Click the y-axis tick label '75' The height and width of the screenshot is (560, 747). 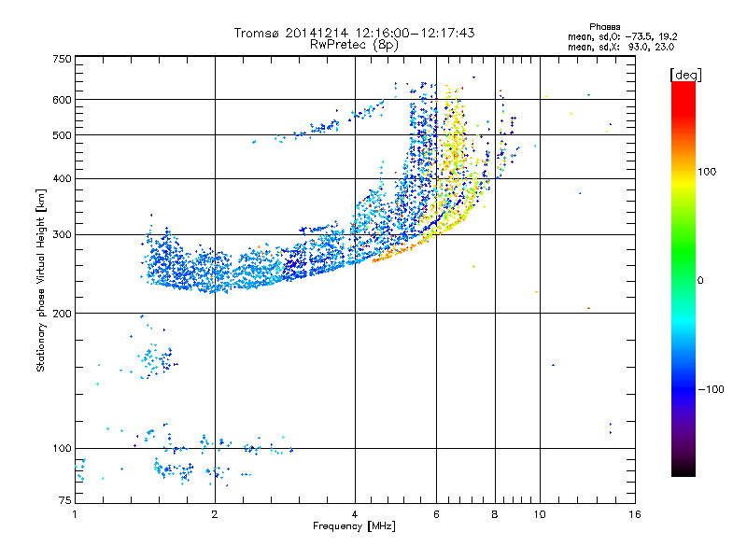click(65, 500)
